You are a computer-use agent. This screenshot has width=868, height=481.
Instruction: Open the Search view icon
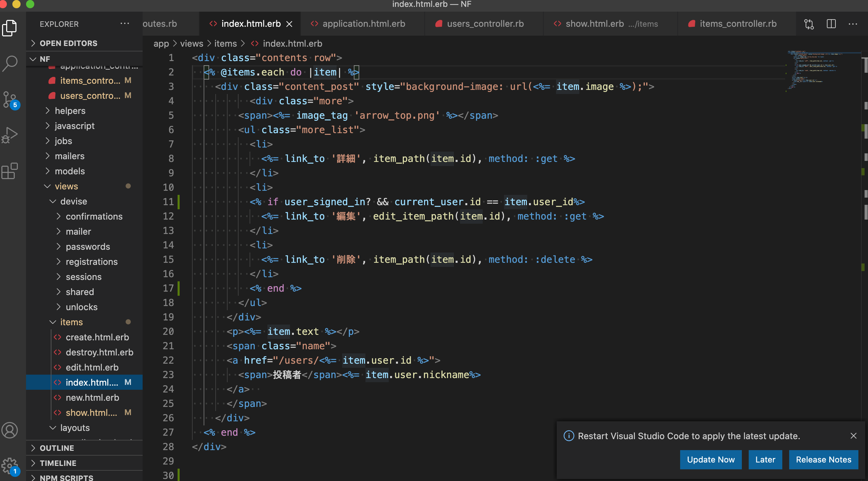tap(10, 63)
